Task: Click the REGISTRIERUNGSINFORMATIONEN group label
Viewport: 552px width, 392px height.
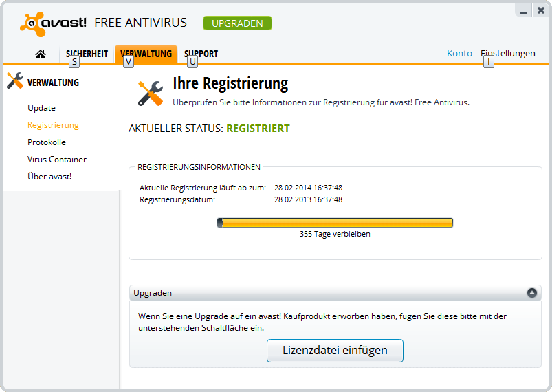Action: (199, 167)
